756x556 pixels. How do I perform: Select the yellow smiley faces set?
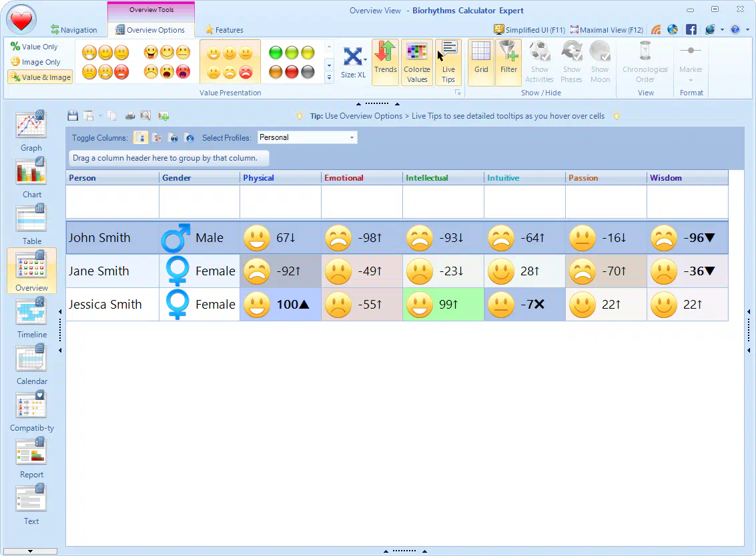(x=230, y=62)
